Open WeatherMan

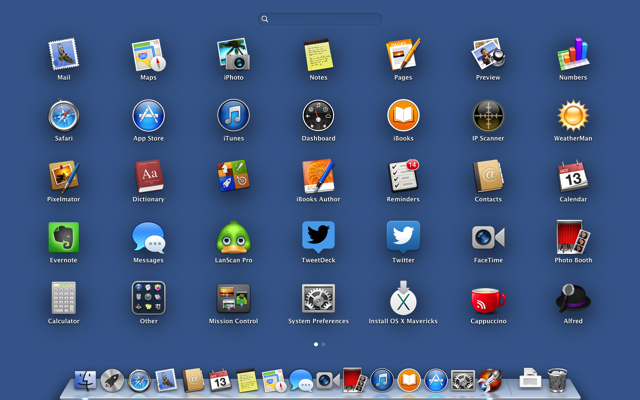573,116
